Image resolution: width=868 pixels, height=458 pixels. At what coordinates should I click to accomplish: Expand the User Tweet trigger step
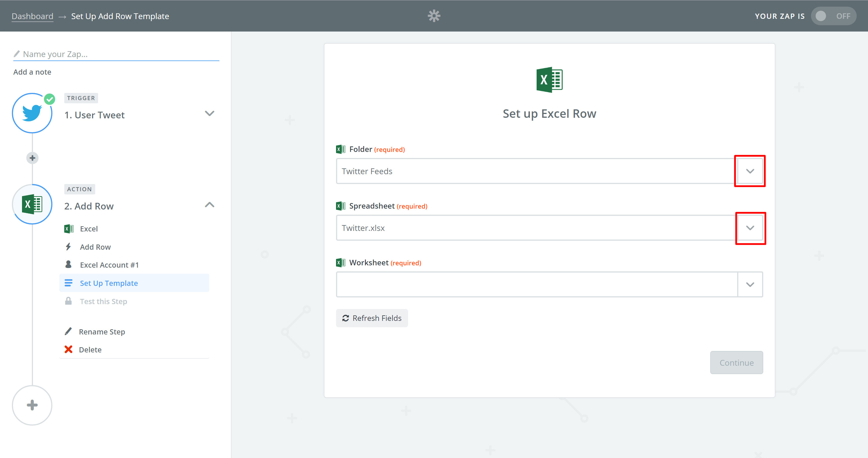pyautogui.click(x=209, y=113)
